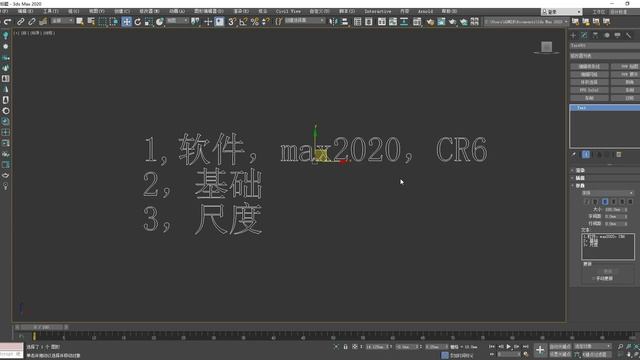Open the Scene Explorer toggle icon
Screen dimensions: 640x360
(358, 22)
